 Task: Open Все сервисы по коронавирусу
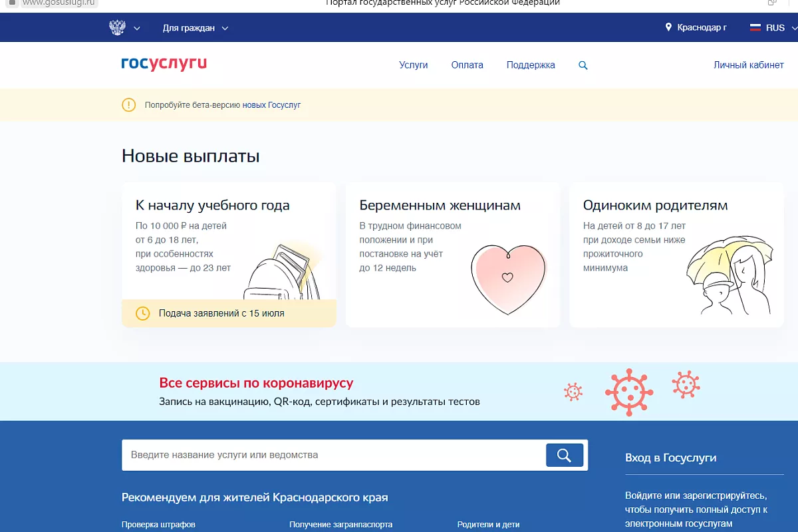(256, 383)
